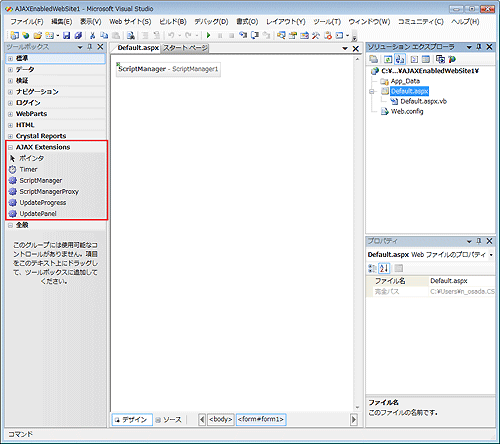
Task: Open the active files dropdown arrow beside document tabs
Action: [345, 49]
